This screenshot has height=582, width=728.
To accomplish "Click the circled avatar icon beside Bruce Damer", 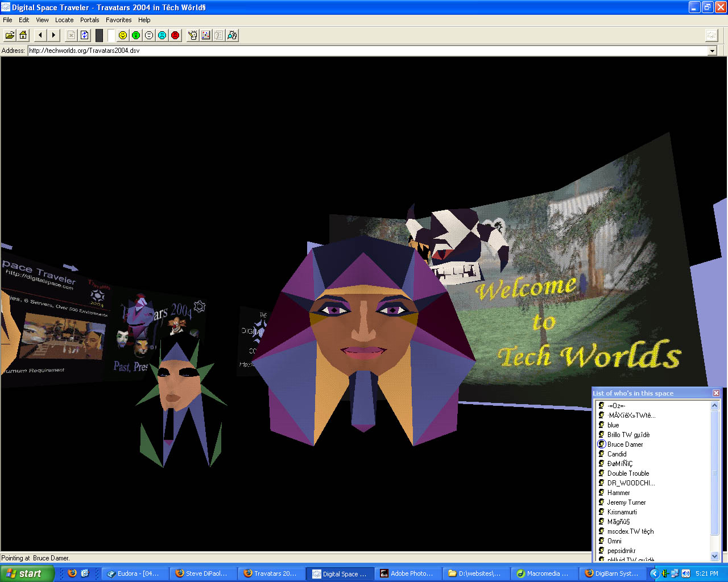I will tap(601, 444).
